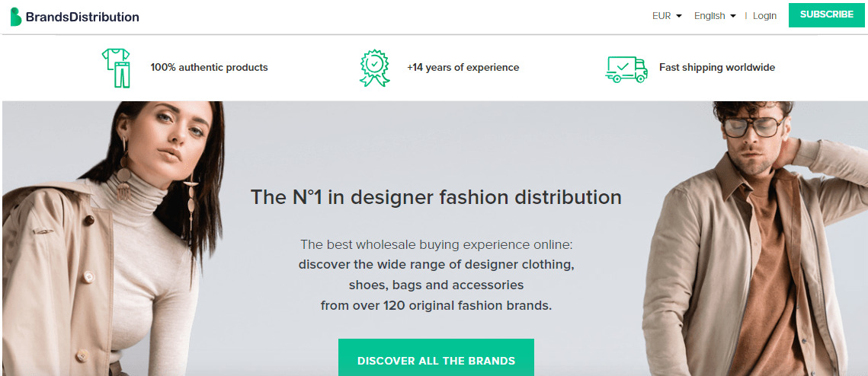Image resolution: width=868 pixels, height=376 pixels.
Task: Click 'The N°1 in designer fashion distribution' heading
Action: (436, 197)
